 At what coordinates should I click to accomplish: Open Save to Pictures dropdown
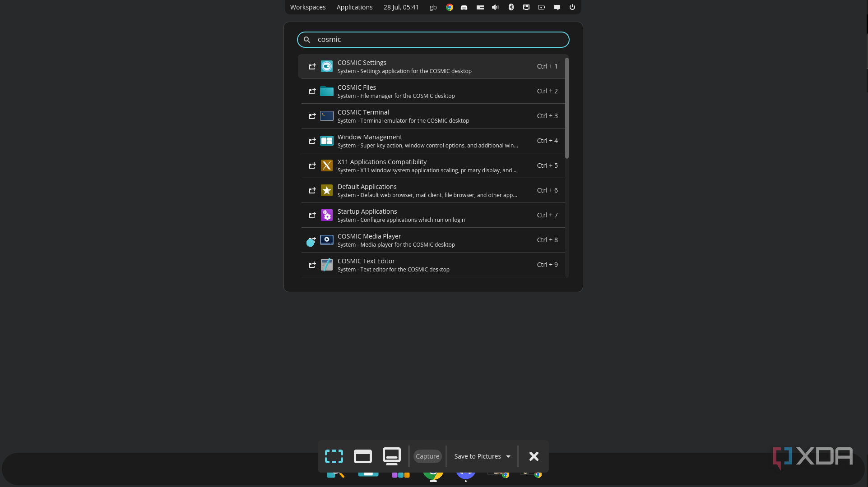click(x=483, y=456)
